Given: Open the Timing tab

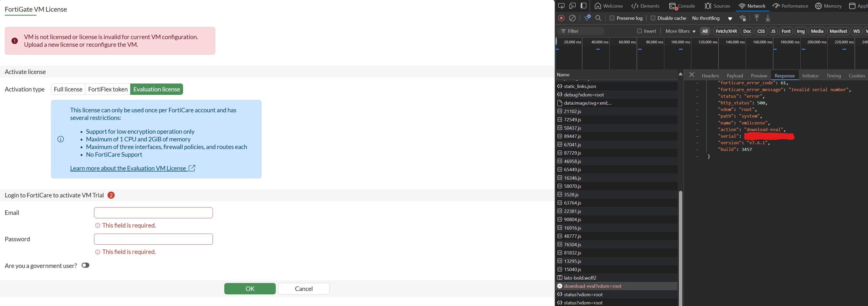Looking at the screenshot, I should [x=833, y=76].
